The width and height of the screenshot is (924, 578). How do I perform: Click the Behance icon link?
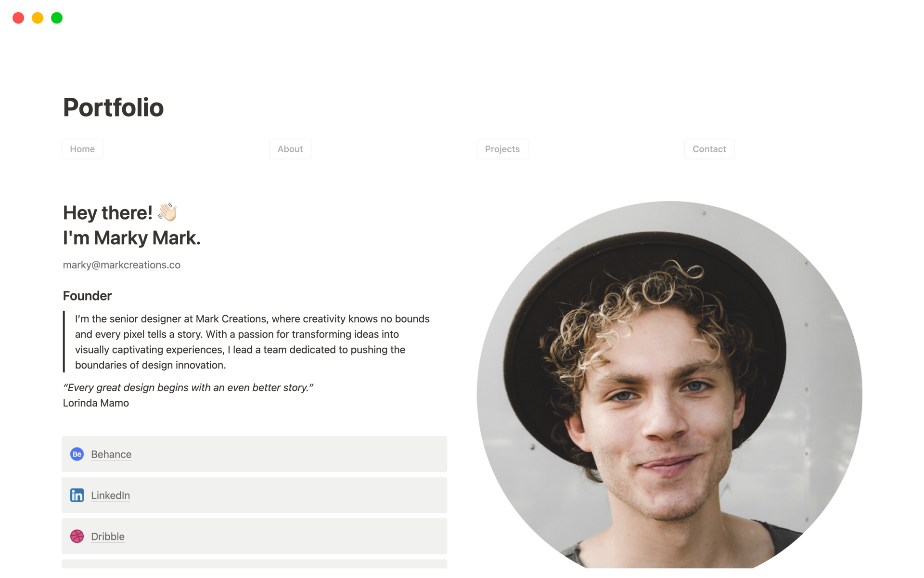(x=77, y=453)
